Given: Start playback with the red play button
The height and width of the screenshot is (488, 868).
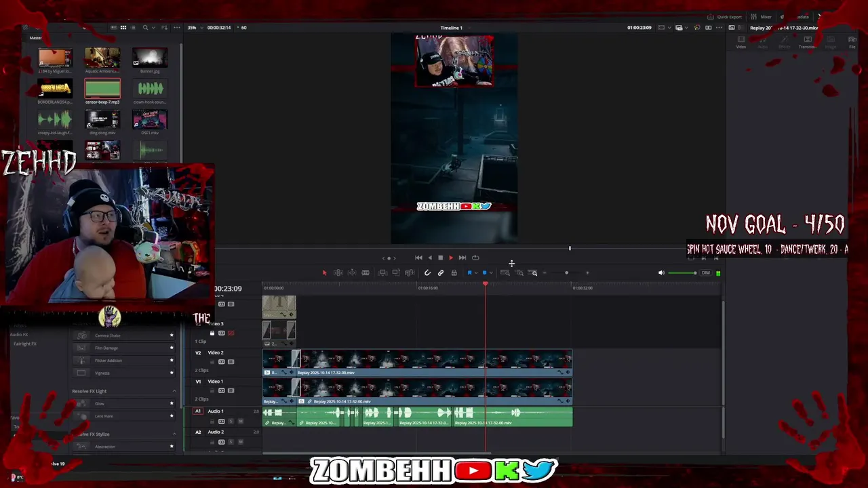Looking at the screenshot, I should click(451, 258).
